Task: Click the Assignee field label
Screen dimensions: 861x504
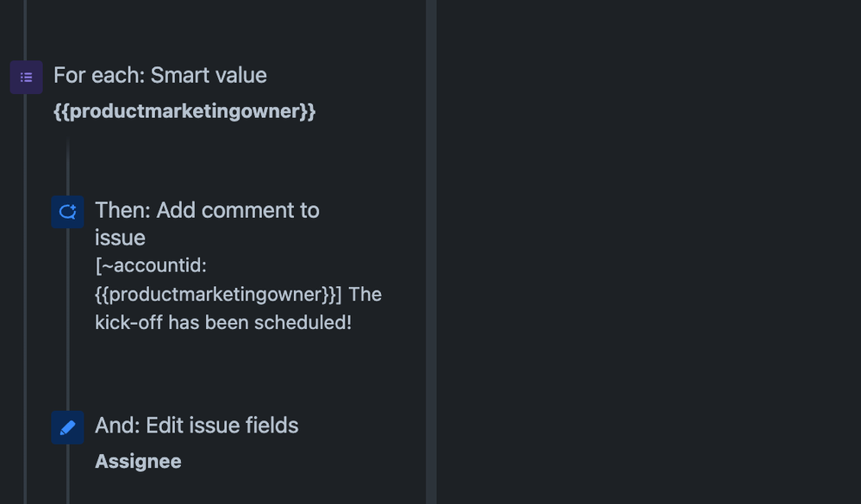Action: (138, 462)
